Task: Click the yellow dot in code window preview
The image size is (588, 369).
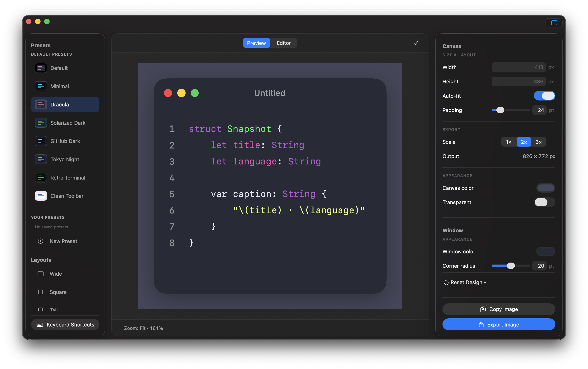Action: (x=181, y=93)
